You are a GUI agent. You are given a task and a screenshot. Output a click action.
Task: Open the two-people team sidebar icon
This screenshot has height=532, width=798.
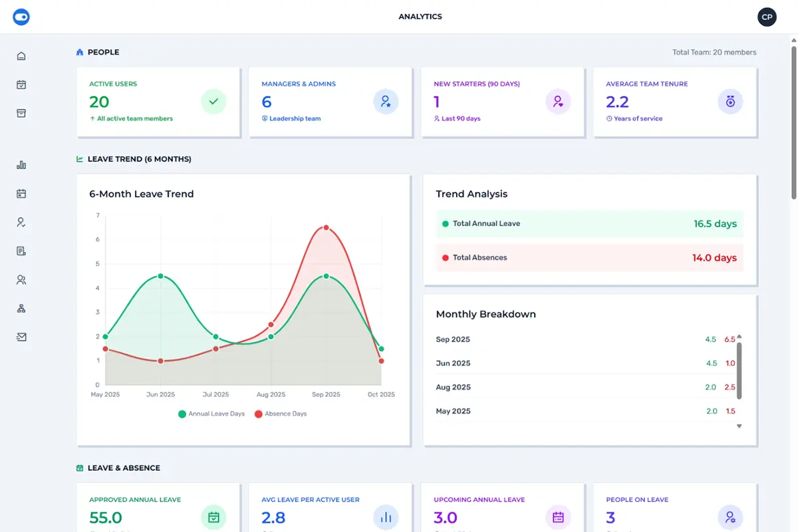[x=21, y=280]
